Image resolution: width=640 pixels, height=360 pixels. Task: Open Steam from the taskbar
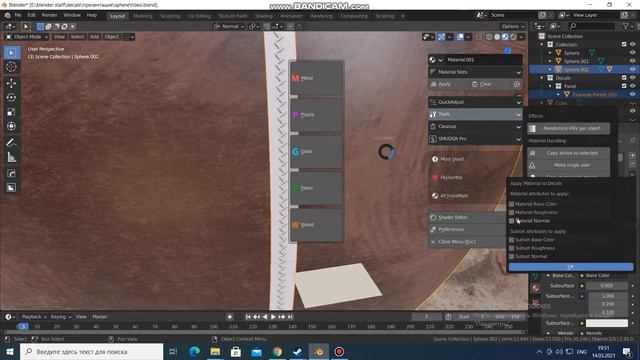(298, 351)
